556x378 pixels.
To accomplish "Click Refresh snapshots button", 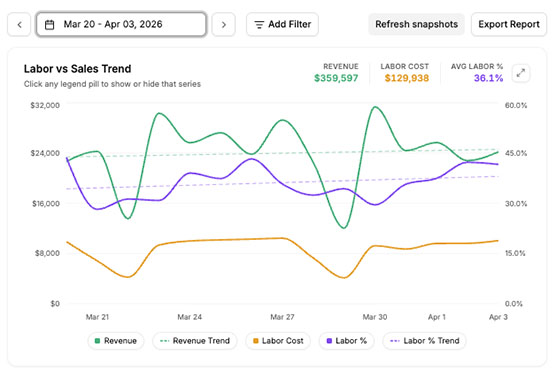I will pyautogui.click(x=416, y=24).
